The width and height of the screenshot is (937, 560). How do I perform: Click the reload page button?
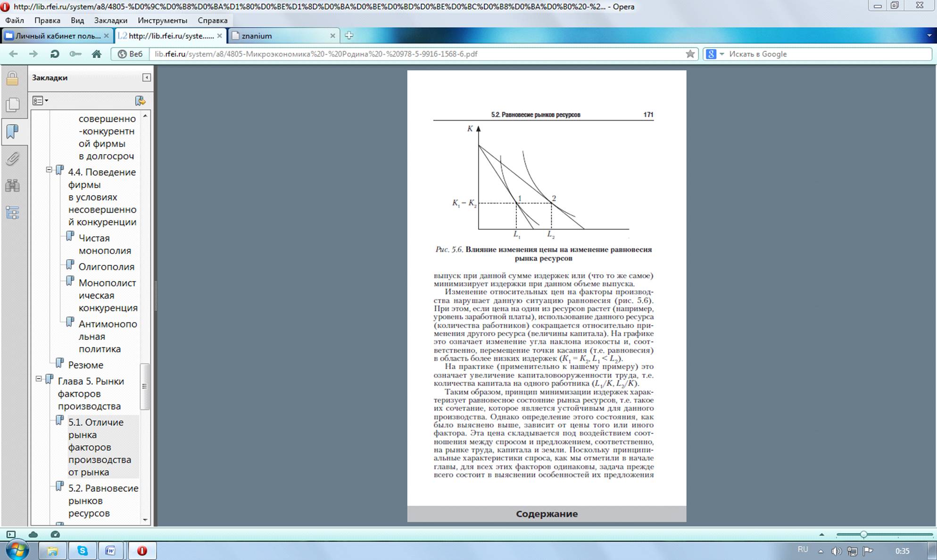(x=55, y=54)
